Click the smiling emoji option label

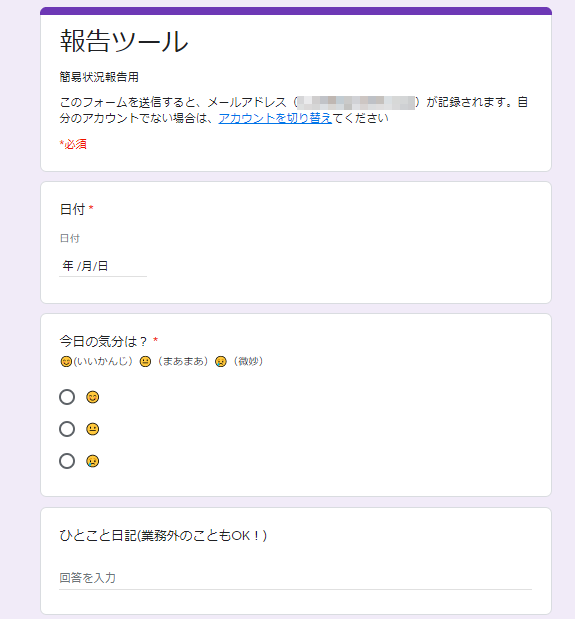click(x=93, y=397)
